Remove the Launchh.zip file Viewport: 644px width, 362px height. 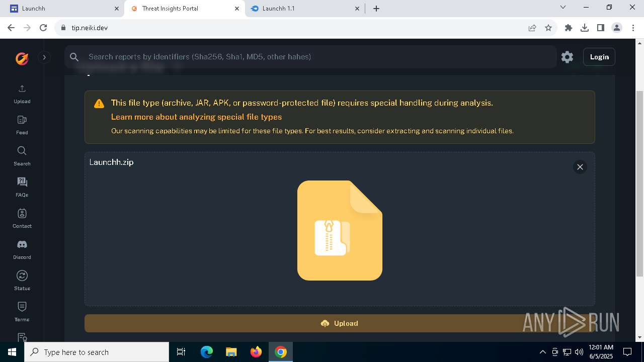[580, 167]
